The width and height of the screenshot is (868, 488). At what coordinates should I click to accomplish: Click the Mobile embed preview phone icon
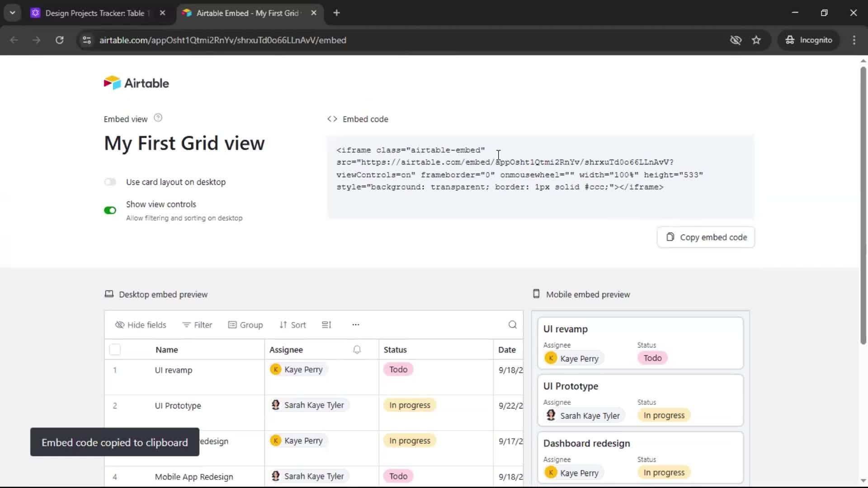click(536, 294)
